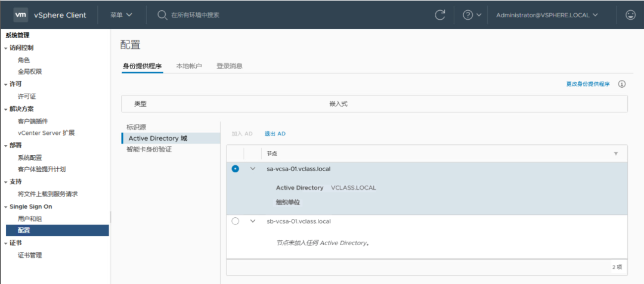The width and height of the screenshot is (644, 284).
Task: Switch to the 本地帐户 tab
Action: tap(189, 66)
